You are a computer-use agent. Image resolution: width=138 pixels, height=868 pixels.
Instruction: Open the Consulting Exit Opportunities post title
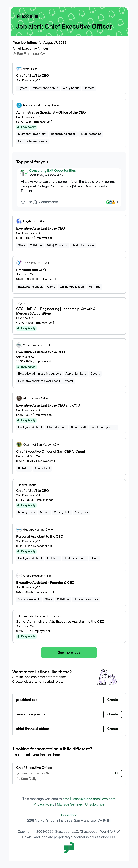pos(53,171)
